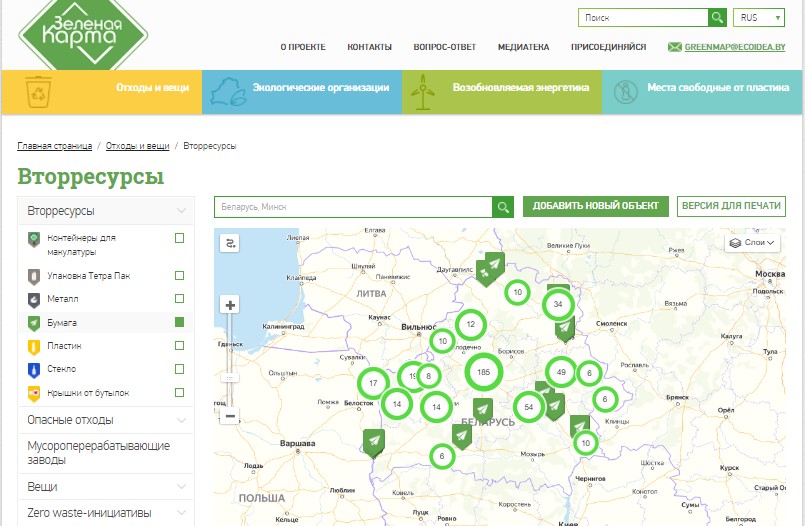The image size is (805, 526).
Task: Click the Добавить новый объект button
Action: coord(595,206)
